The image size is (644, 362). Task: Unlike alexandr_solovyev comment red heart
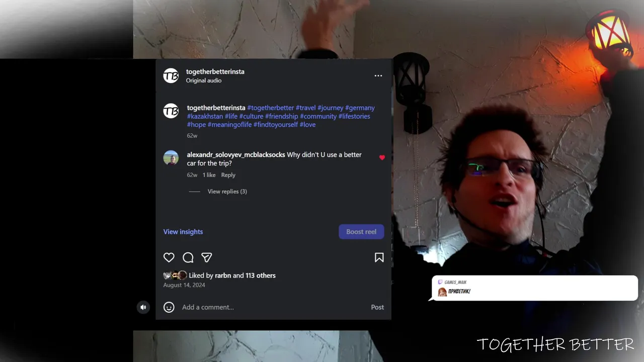382,158
